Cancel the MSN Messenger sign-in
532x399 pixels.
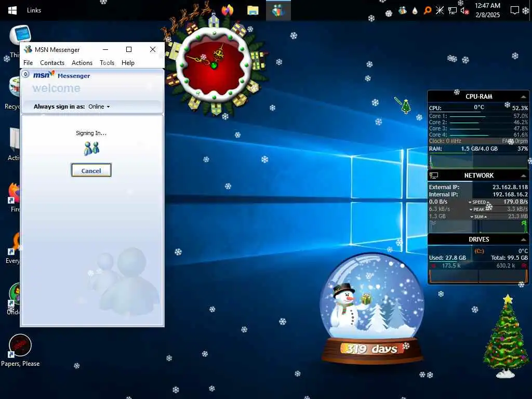(x=91, y=170)
